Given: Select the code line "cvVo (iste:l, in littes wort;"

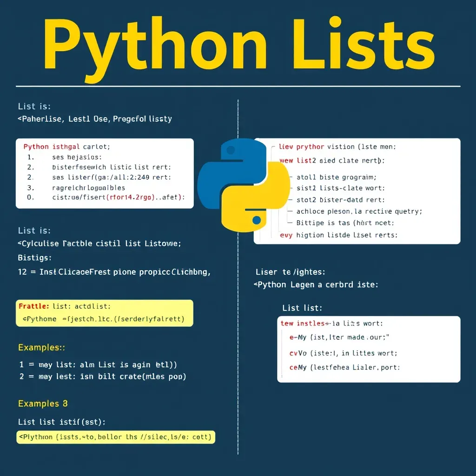Looking at the screenshot, I should coord(344,353).
